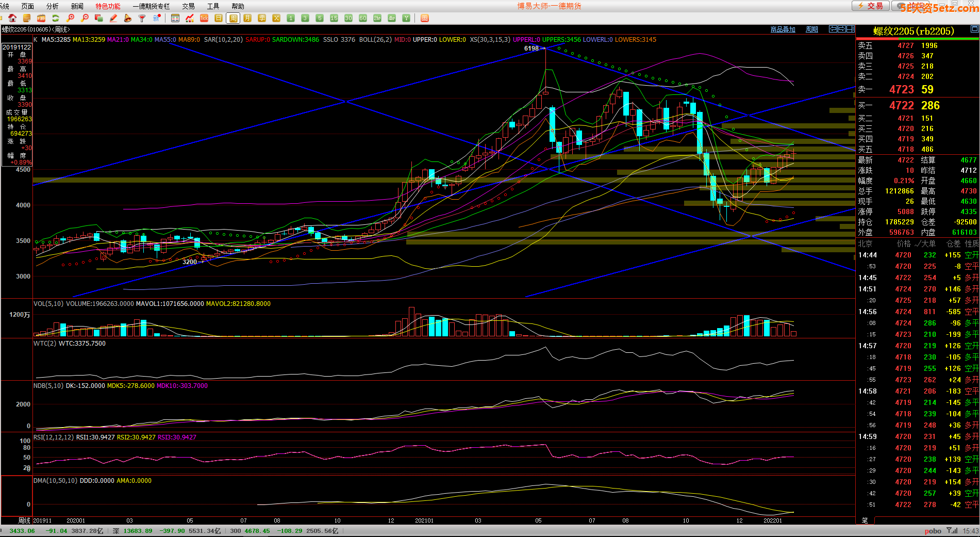980x537 pixels.
Task: Toggle monthly period (月) chart button
Action: (x=247, y=18)
